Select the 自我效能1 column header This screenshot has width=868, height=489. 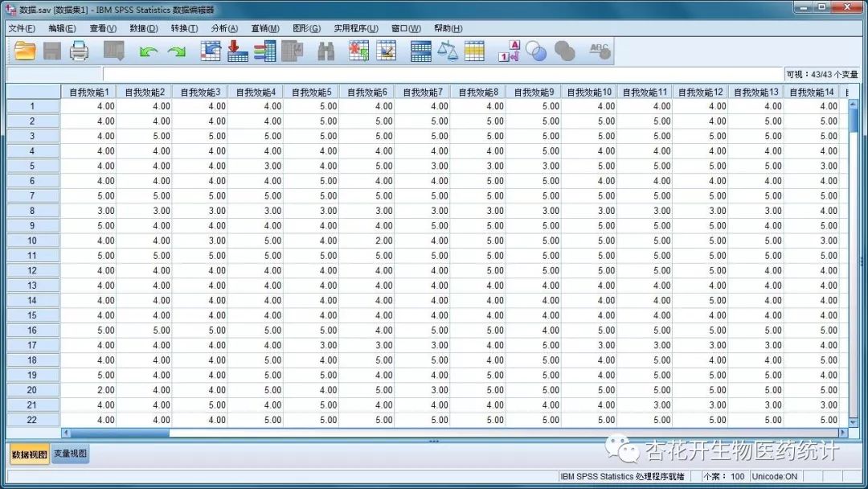88,91
